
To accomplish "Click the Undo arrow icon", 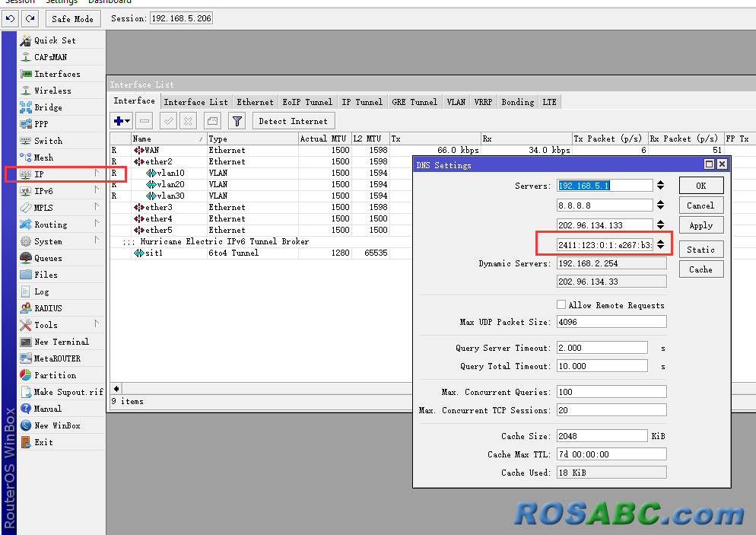I will click(x=10, y=19).
